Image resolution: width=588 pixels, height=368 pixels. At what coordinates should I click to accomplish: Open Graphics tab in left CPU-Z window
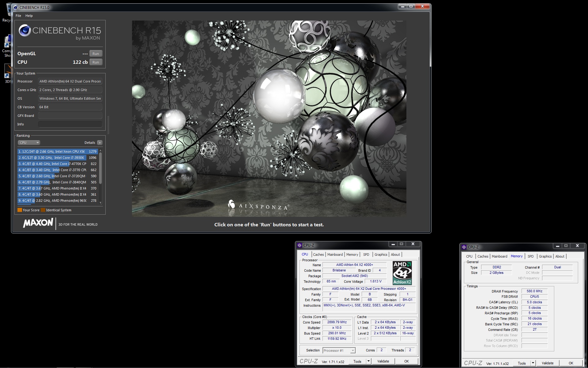pyautogui.click(x=381, y=255)
